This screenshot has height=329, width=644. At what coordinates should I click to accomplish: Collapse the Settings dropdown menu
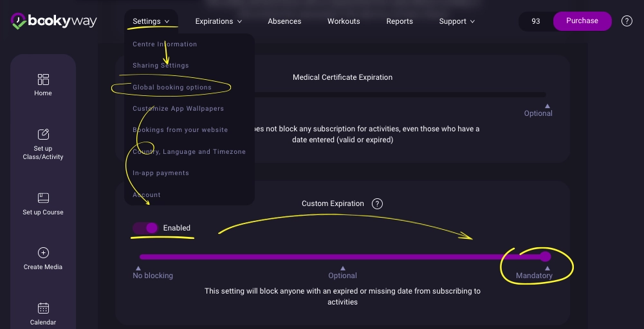click(x=151, y=21)
